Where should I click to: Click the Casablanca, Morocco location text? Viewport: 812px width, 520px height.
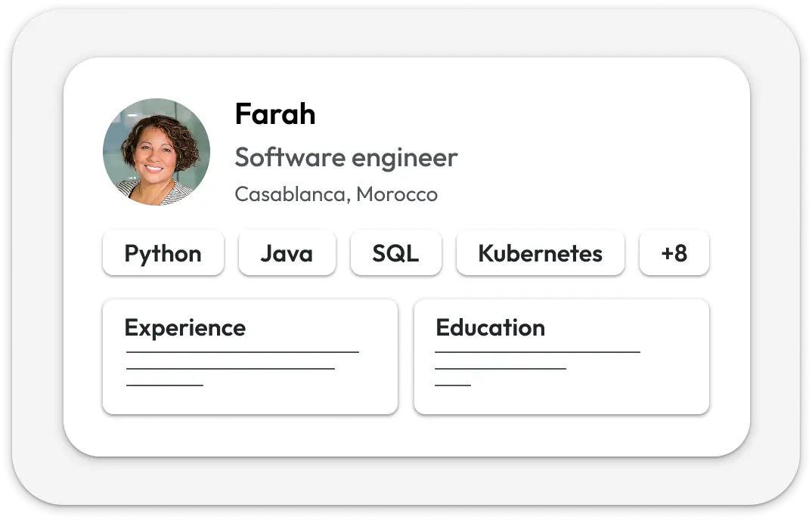(336, 193)
